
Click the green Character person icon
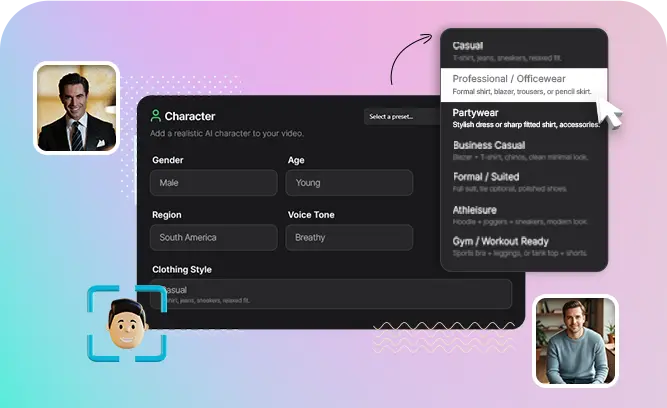pyautogui.click(x=156, y=116)
